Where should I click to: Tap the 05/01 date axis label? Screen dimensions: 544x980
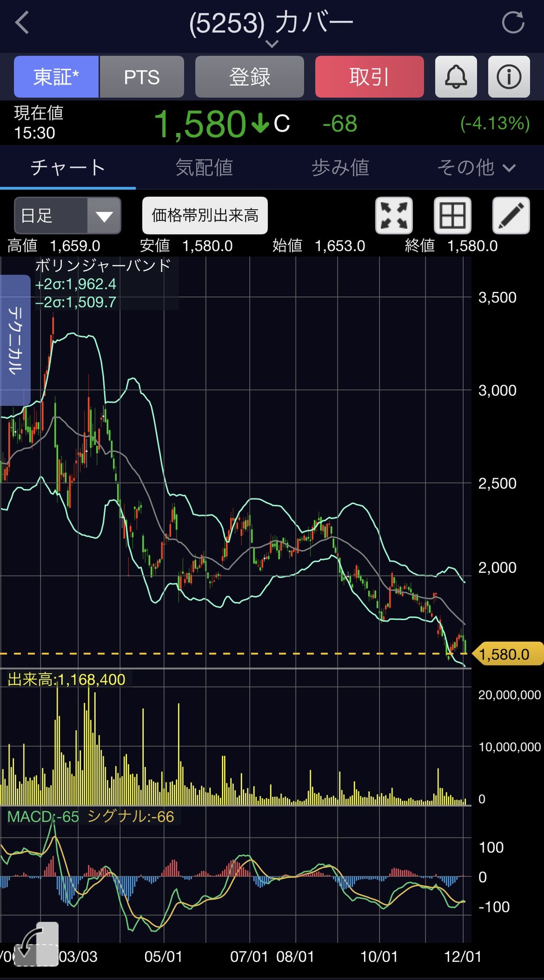click(x=163, y=957)
